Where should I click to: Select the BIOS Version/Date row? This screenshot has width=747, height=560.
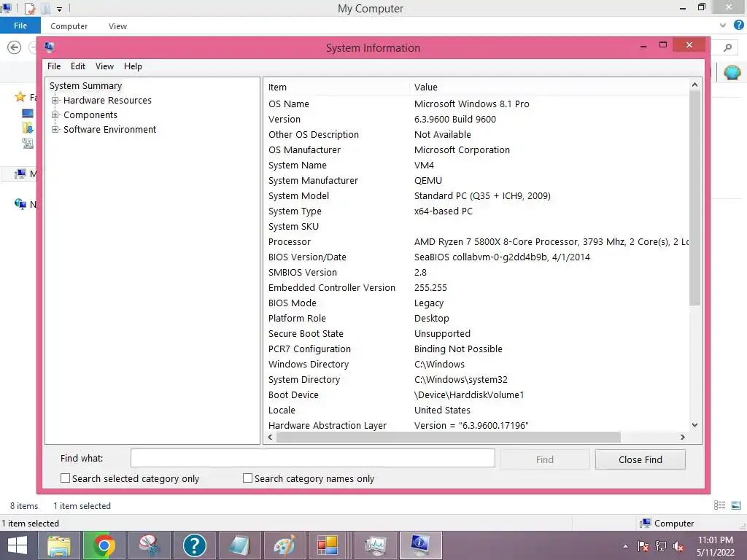point(476,257)
